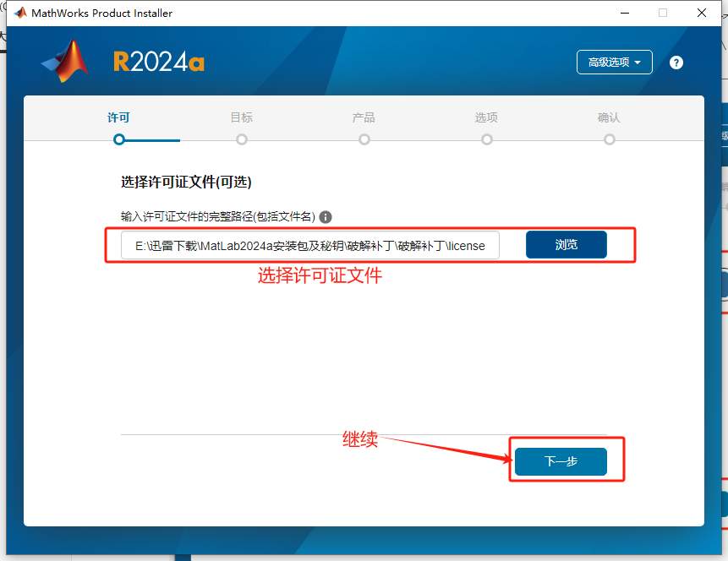
Task: Click the MATLAB logo in the header
Action: [x=66, y=62]
